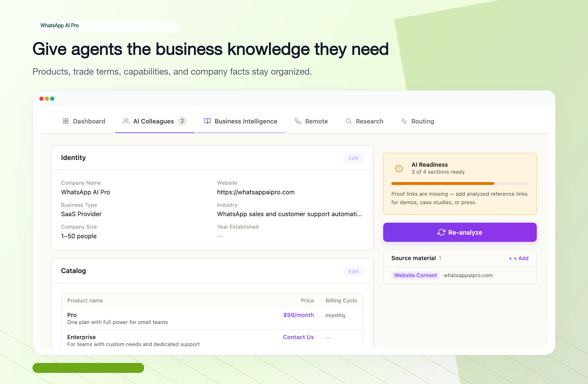
Task: Click the Research magnifier icon
Action: pos(349,121)
